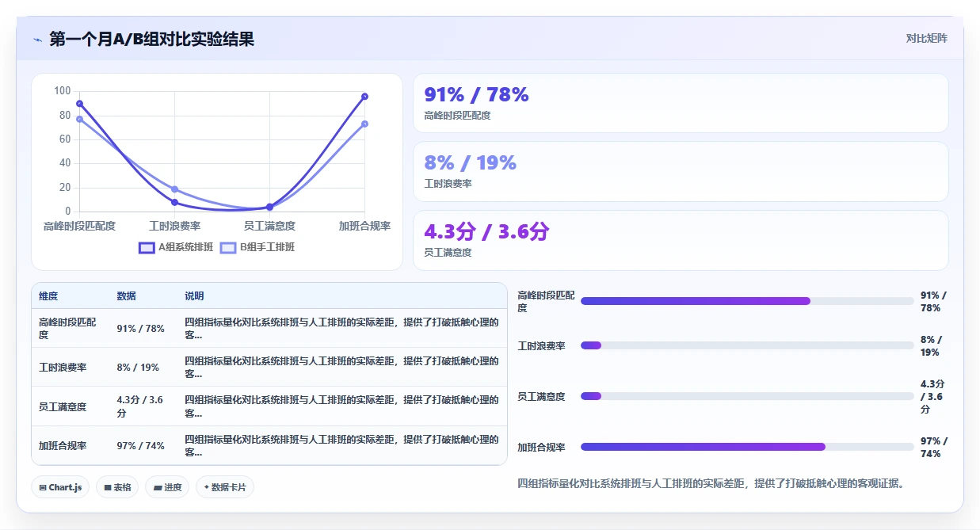Select the 8% / 19% stat card
This screenshot has height=530, width=980.
pyautogui.click(x=681, y=171)
